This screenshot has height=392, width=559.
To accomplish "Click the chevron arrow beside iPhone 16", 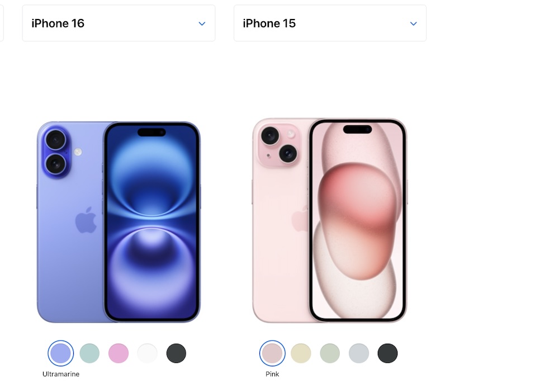I will pyautogui.click(x=202, y=23).
